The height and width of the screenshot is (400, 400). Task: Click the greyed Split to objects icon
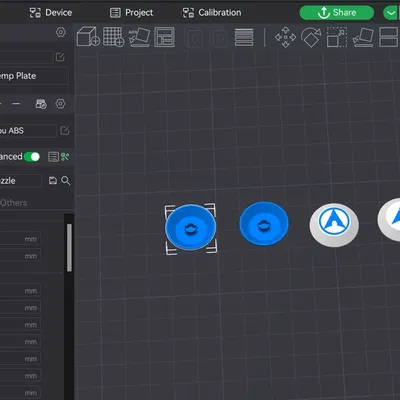tap(193, 38)
